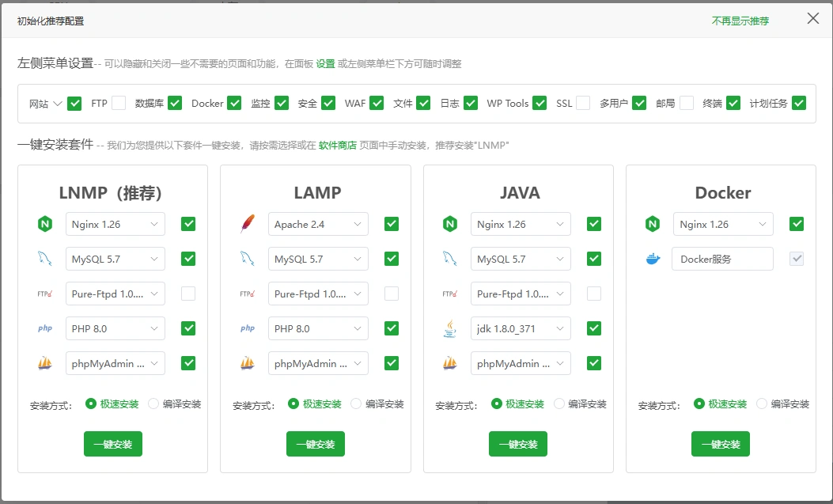The height and width of the screenshot is (504, 833).
Task: Open MySQL 5.7 version dropdown in LNMP
Action: point(115,260)
